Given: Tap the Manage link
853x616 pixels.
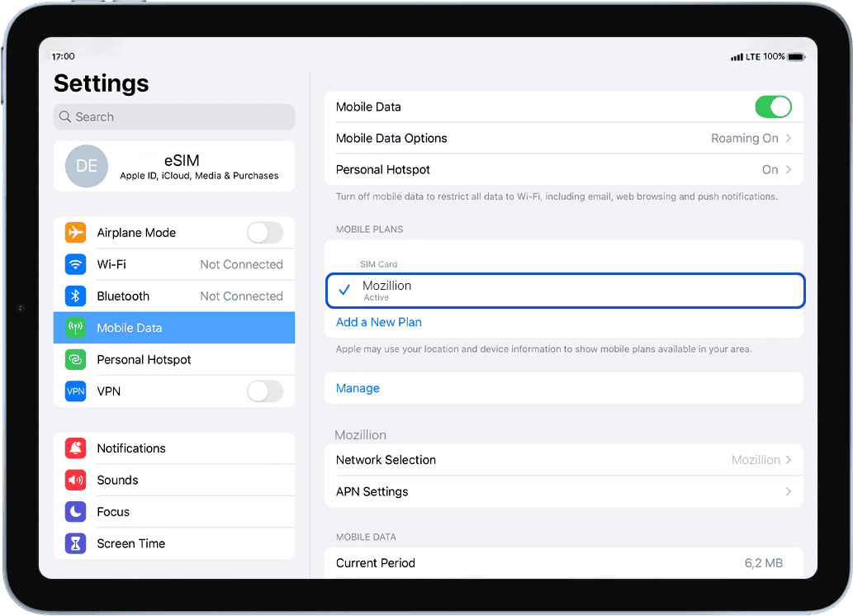Looking at the screenshot, I should coord(358,388).
